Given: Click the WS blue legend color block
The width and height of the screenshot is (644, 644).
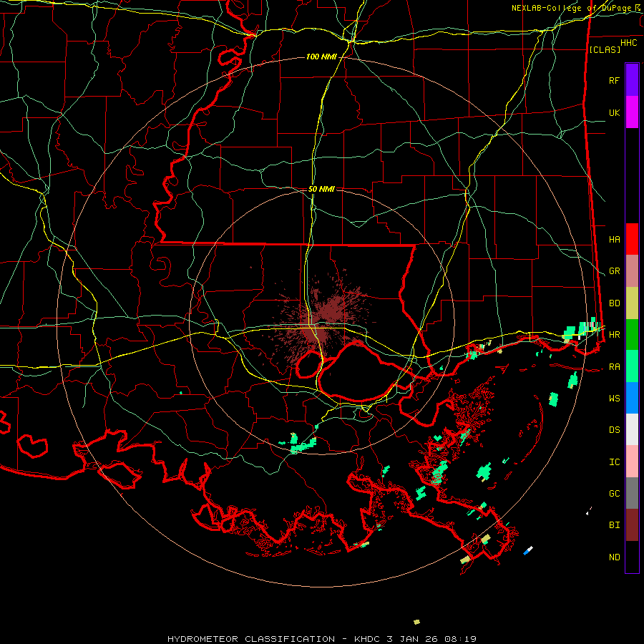Looking at the screenshot, I should pos(632,398).
